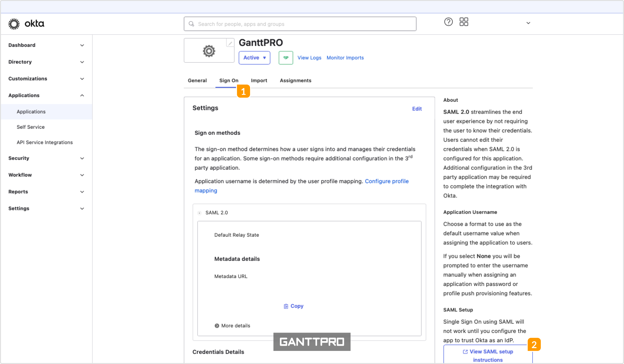Expand the Workflow menu chevron
The width and height of the screenshot is (624, 364).
coord(82,175)
